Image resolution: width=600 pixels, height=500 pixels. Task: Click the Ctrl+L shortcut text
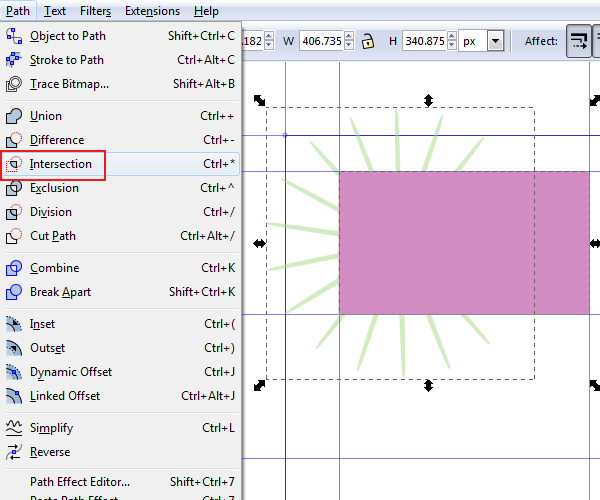click(x=218, y=428)
